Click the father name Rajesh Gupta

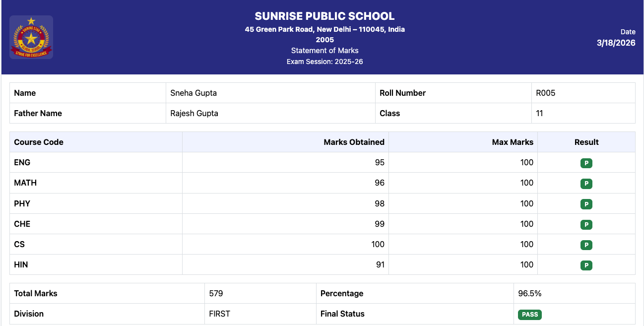194,113
